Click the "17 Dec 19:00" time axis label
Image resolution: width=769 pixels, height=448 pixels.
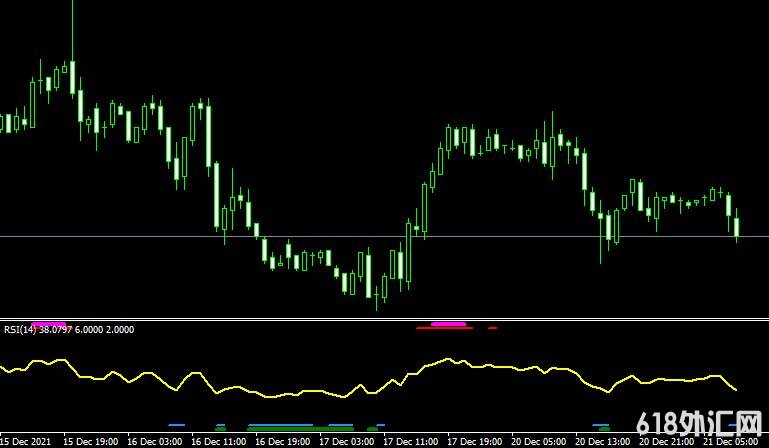pos(475,442)
